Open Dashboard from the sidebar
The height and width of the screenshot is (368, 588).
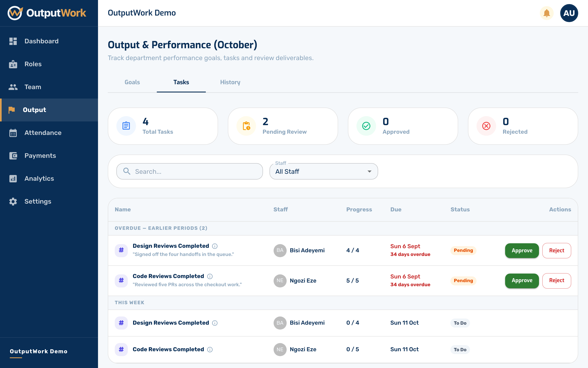(49, 41)
